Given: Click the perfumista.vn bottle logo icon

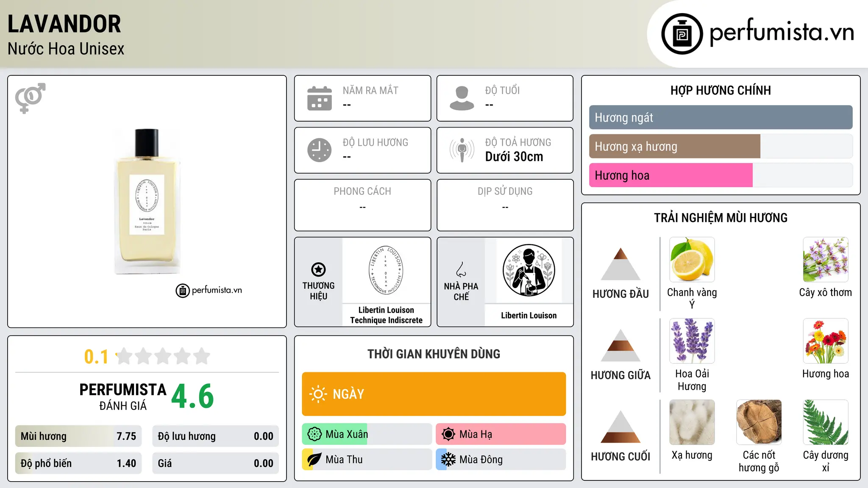Looking at the screenshot, I should pyautogui.click(x=682, y=34).
